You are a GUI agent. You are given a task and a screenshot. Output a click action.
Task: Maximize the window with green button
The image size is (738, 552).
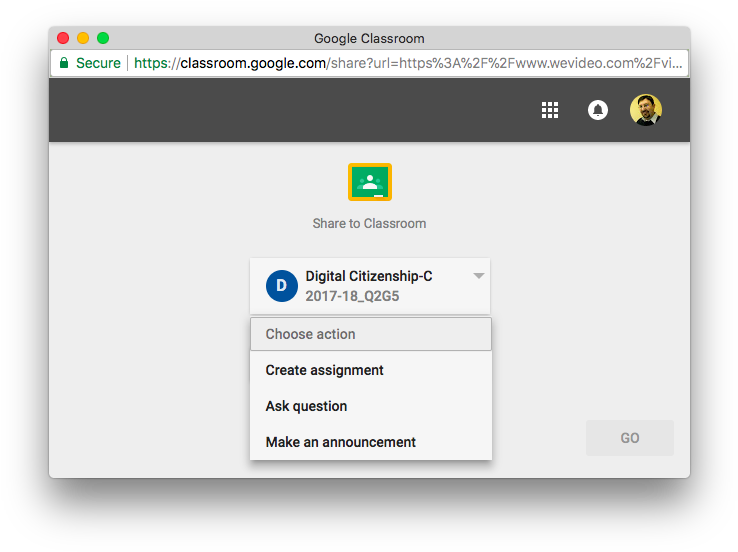103,39
